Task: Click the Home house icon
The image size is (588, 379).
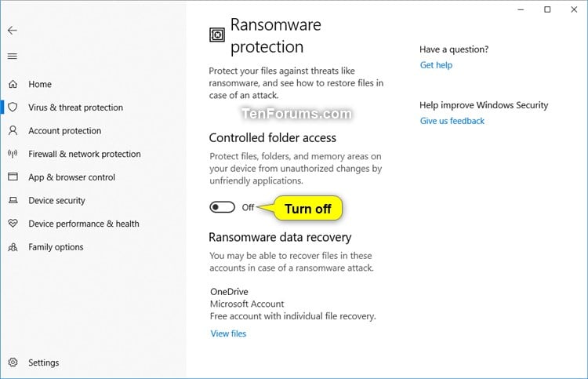Action: tap(13, 84)
